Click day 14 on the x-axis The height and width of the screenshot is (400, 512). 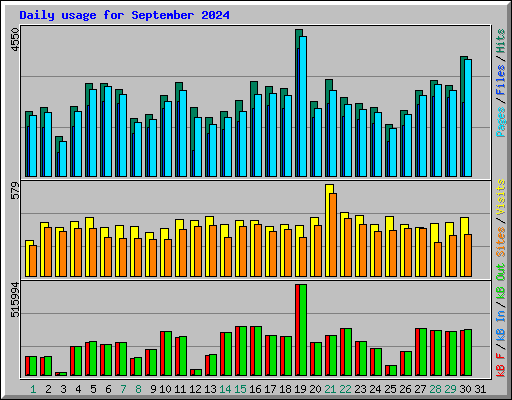click(225, 389)
